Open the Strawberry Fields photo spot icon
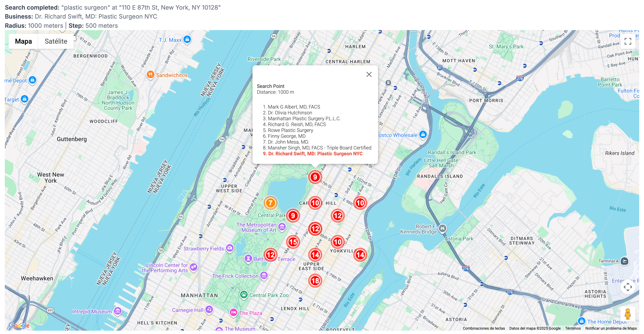Screen dimensions: 644x334 230,248
